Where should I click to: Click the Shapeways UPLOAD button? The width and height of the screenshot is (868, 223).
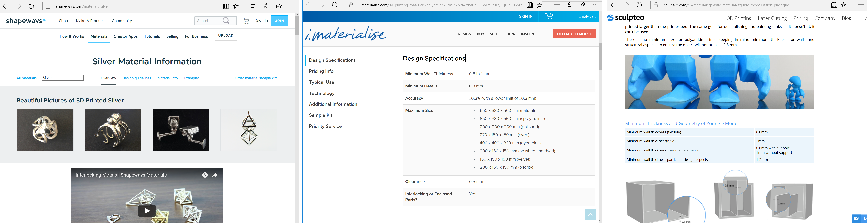click(226, 35)
